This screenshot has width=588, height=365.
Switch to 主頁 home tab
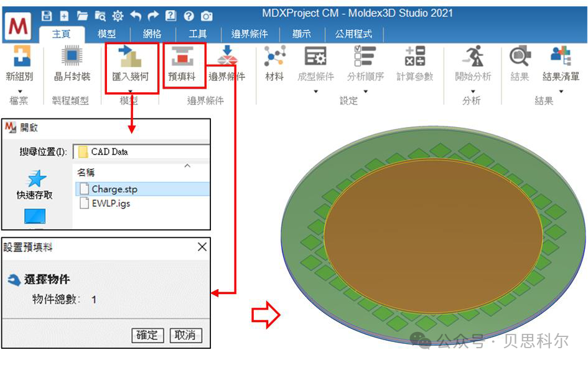(x=61, y=34)
